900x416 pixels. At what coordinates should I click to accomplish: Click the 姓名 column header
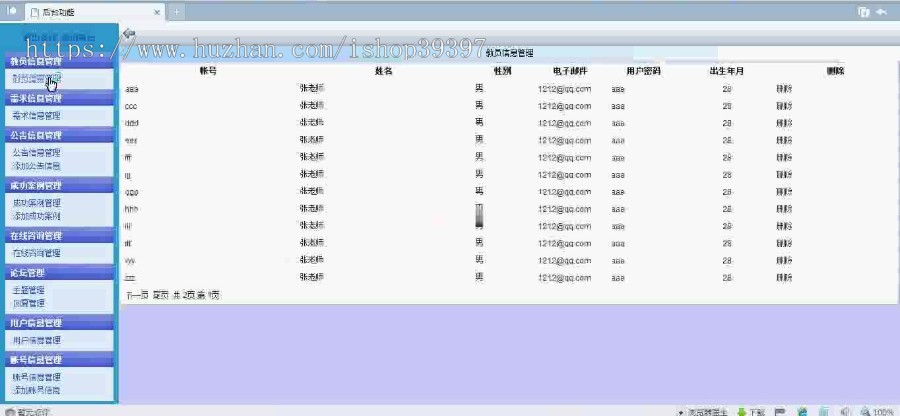(x=383, y=71)
